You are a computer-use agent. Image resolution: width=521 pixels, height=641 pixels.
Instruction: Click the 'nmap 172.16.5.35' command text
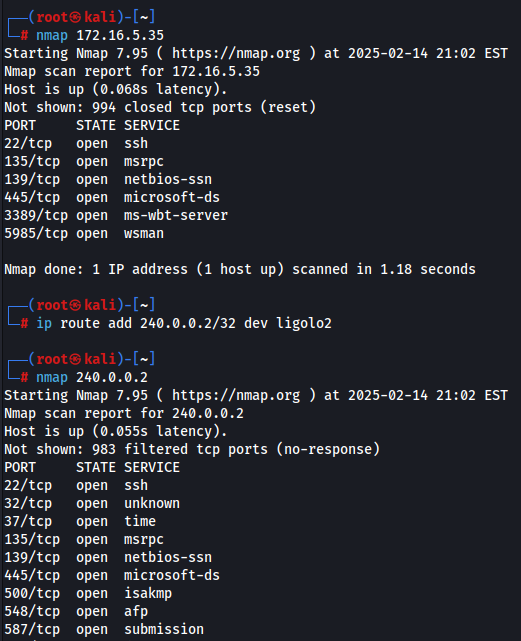pyautogui.click(x=100, y=36)
